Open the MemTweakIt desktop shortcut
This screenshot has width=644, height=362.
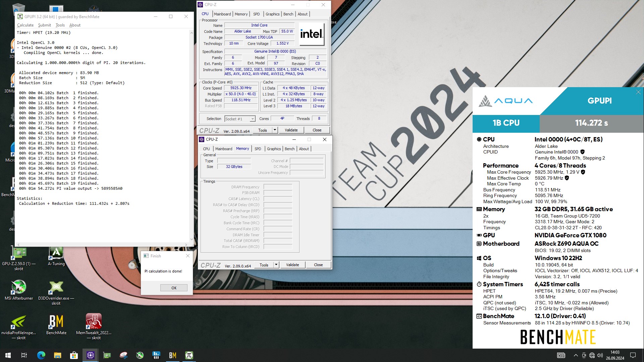click(94, 327)
